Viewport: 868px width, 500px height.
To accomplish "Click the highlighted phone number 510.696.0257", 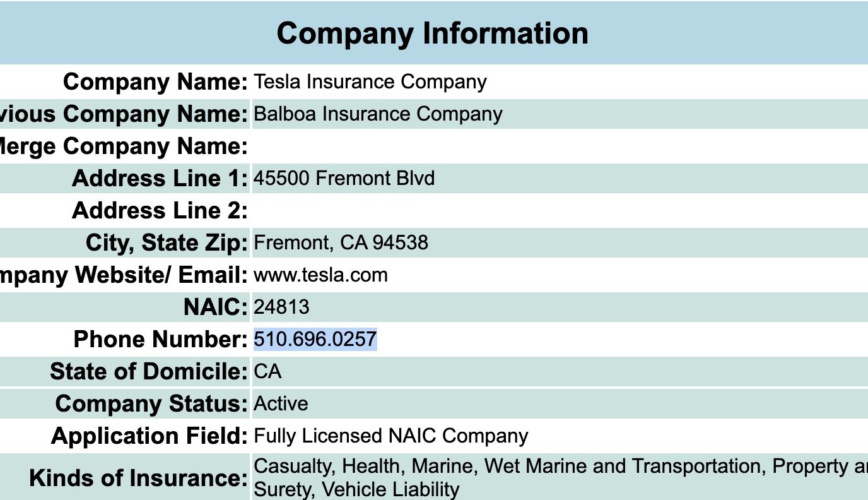I will point(315,340).
